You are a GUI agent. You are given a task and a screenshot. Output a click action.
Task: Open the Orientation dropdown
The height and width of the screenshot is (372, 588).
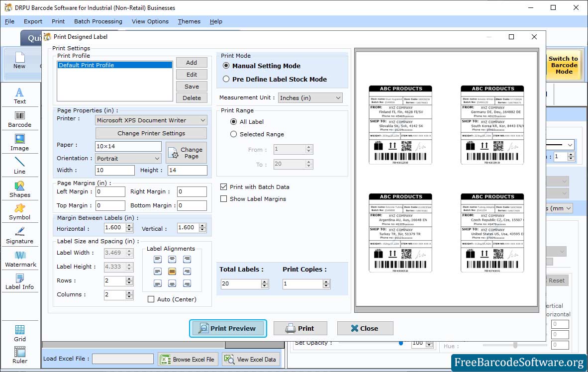tap(128, 159)
